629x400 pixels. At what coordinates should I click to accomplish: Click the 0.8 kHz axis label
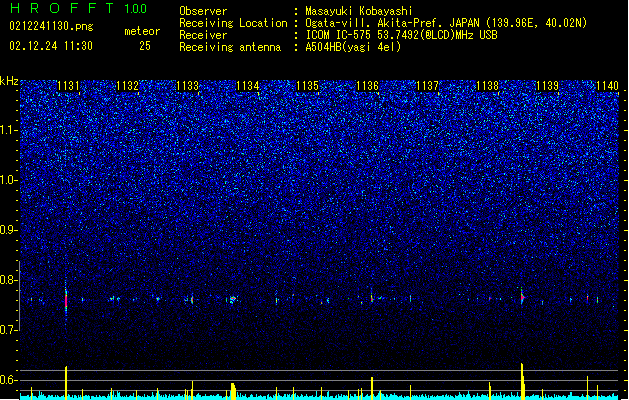(9, 280)
